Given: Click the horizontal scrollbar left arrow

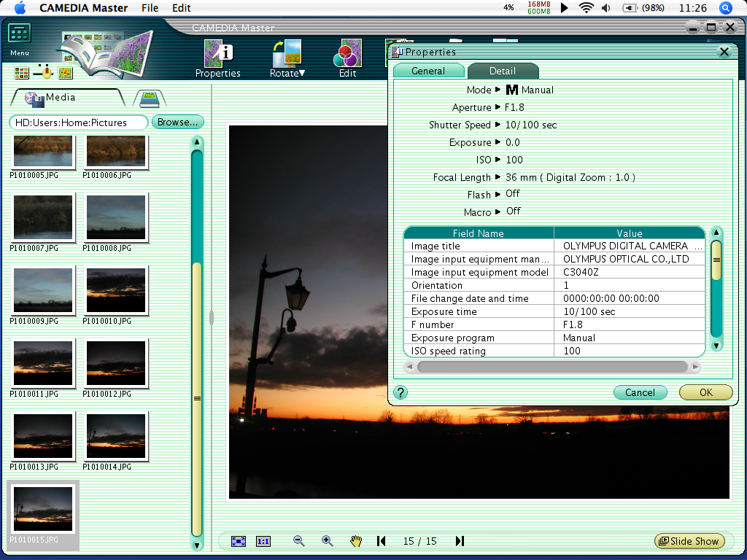Looking at the screenshot, I should click(410, 367).
